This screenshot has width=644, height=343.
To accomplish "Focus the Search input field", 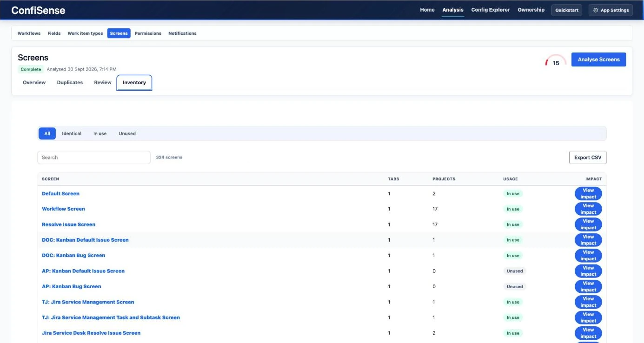I will click(x=94, y=158).
